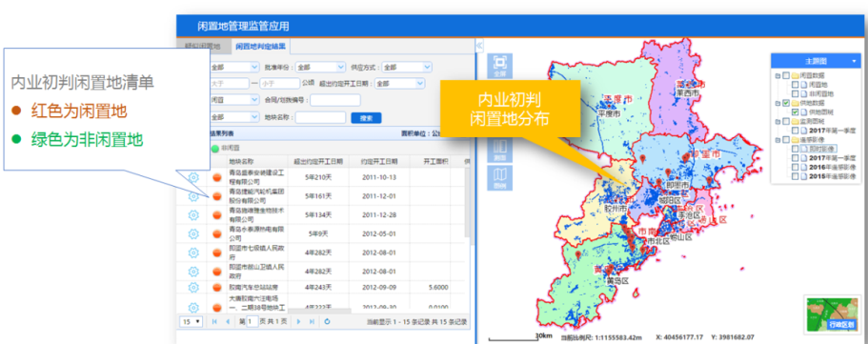Screen dimensions: 868x344
Task: Click the blue 搜索 search button
Action: point(366,117)
